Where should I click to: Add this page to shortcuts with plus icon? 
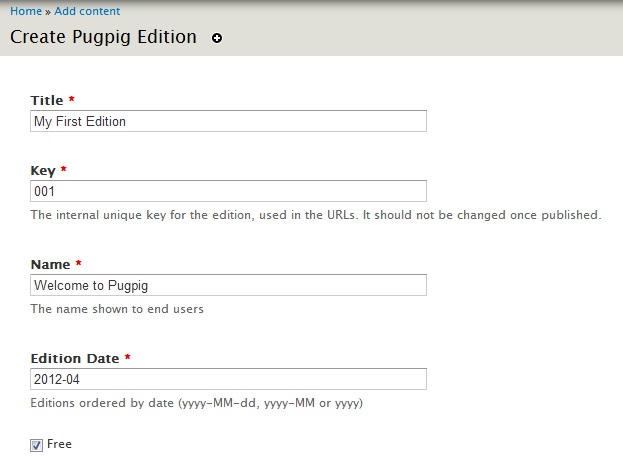pyautogui.click(x=217, y=38)
